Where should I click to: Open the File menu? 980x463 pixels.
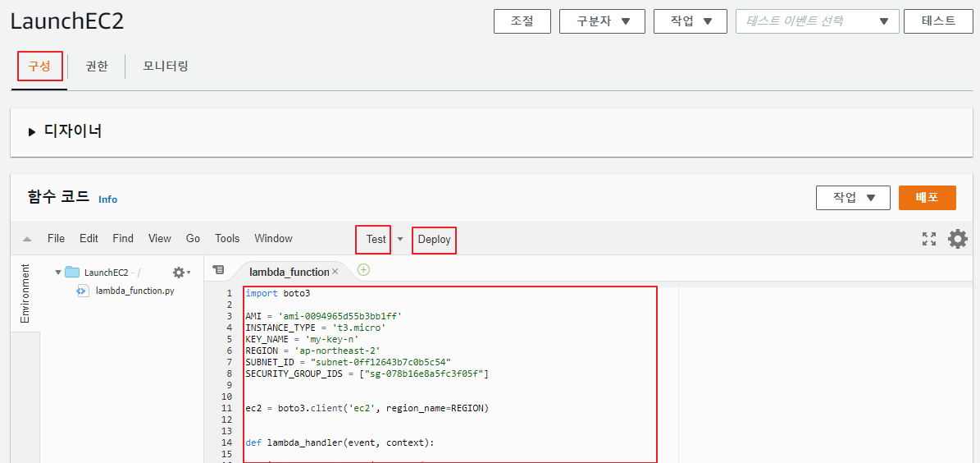coord(56,238)
